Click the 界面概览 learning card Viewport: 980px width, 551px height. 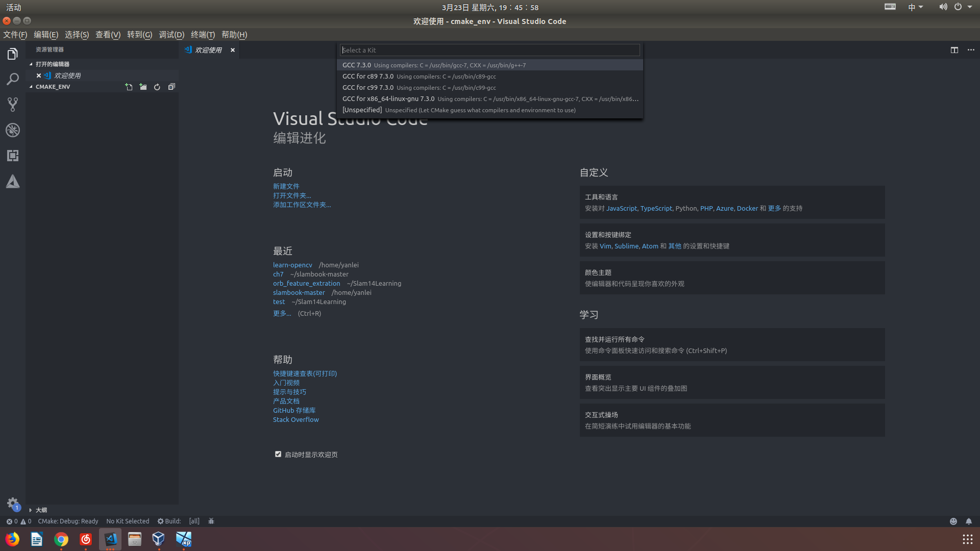pyautogui.click(x=732, y=382)
